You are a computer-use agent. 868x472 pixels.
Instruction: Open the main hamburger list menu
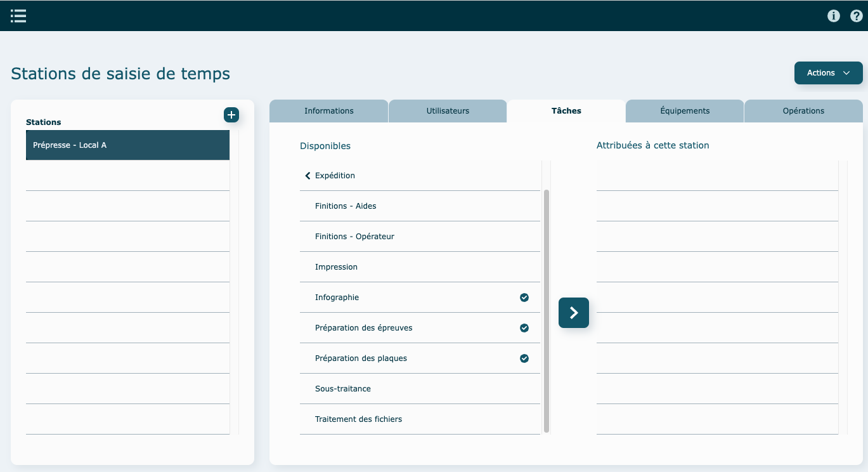tap(18, 16)
